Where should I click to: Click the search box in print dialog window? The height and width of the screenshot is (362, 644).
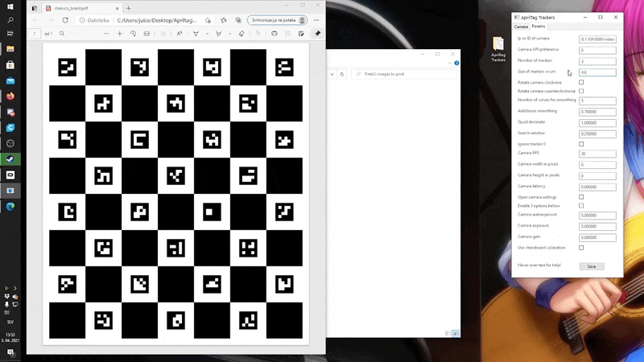tap(404, 74)
